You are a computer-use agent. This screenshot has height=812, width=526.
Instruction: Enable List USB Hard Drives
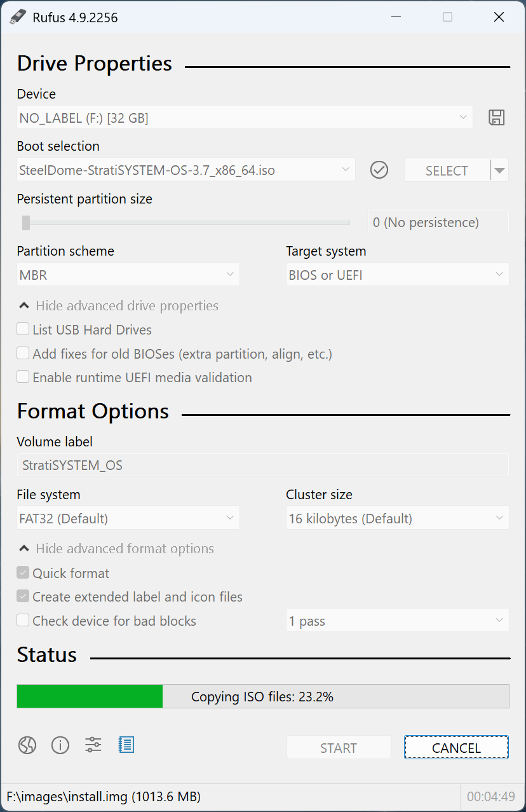pos(24,329)
